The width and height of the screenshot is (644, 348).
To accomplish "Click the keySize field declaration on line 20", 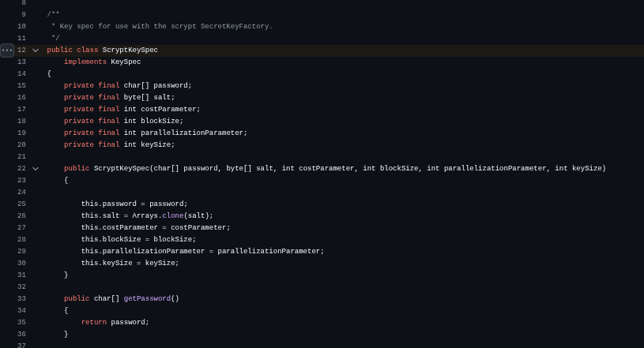I will 119,144.
